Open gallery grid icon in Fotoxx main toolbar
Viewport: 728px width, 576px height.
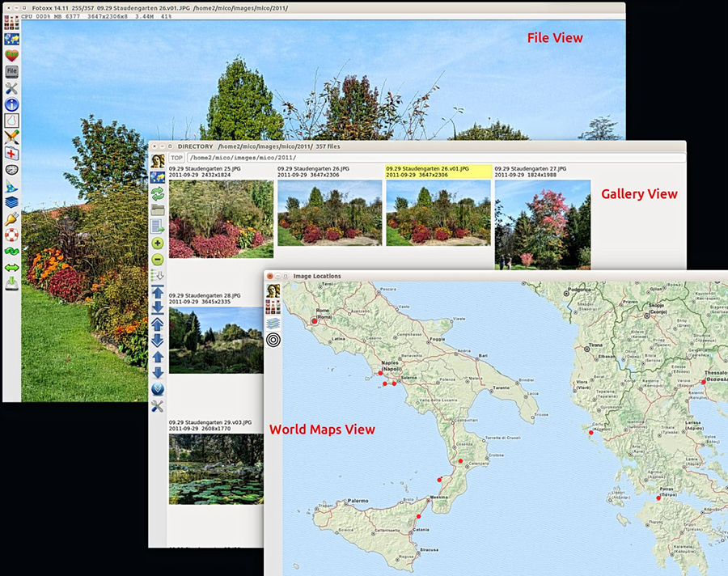[x=11, y=23]
